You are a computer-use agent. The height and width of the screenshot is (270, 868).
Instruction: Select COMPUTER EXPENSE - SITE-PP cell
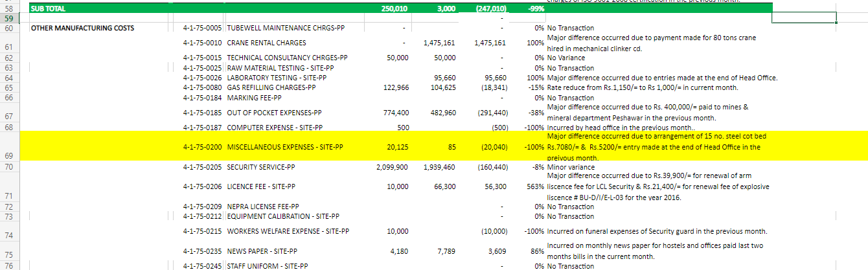[x=274, y=128]
